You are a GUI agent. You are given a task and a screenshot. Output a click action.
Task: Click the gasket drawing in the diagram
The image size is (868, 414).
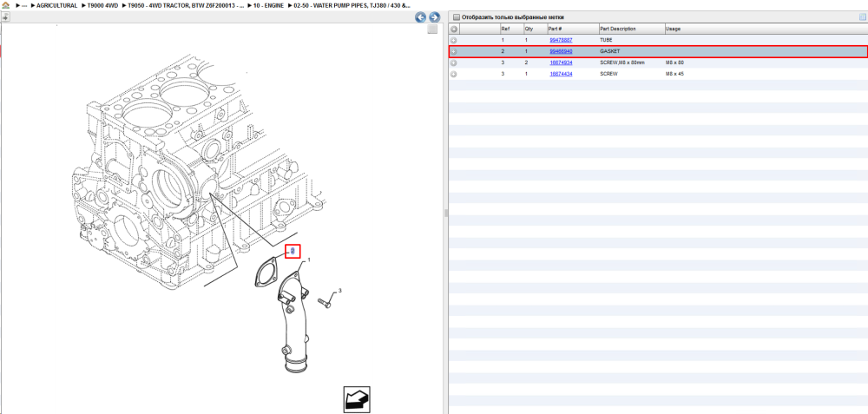coord(266,273)
